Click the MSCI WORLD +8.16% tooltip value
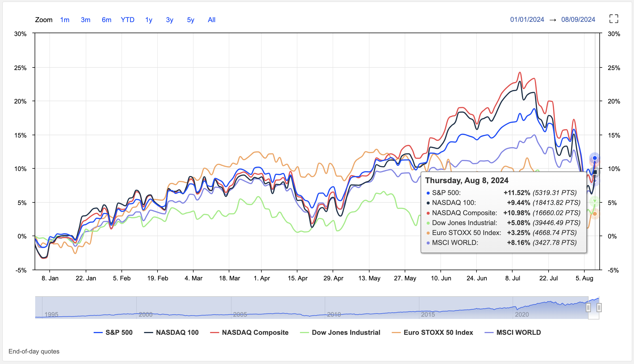Image resolution: width=634 pixels, height=364 pixels. click(x=518, y=243)
